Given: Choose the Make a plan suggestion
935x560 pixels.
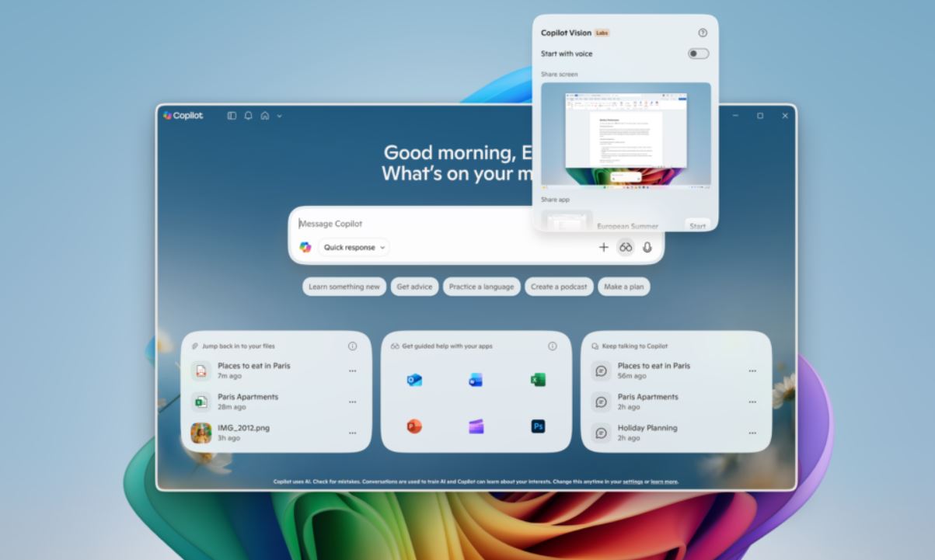Looking at the screenshot, I should click(624, 287).
